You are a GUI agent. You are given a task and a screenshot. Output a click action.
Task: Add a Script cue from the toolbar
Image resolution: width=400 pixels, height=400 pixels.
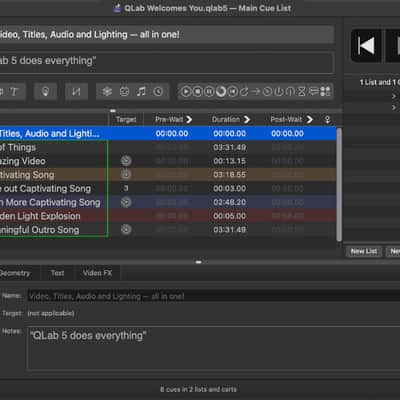coord(325,92)
